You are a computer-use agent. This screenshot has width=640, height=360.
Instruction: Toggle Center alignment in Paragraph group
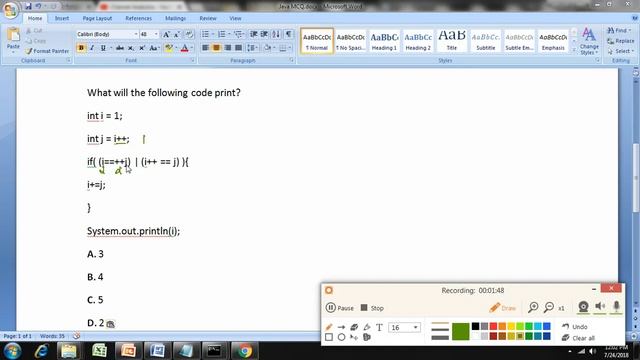pyautogui.click(x=216, y=48)
